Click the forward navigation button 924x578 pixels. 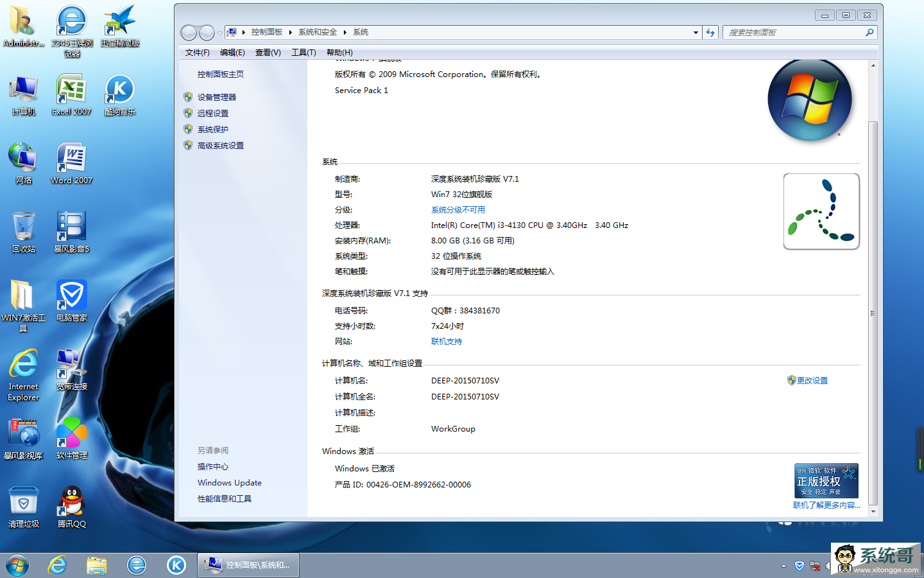207,32
